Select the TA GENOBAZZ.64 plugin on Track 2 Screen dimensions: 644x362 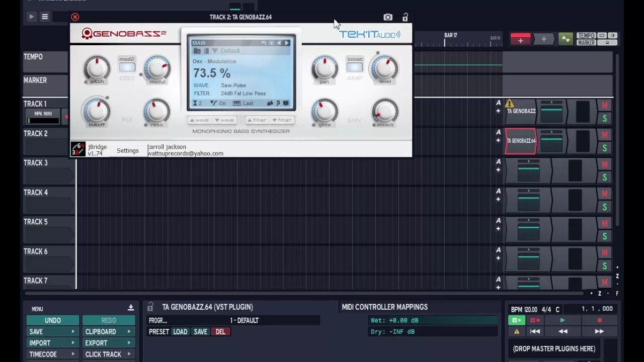521,141
